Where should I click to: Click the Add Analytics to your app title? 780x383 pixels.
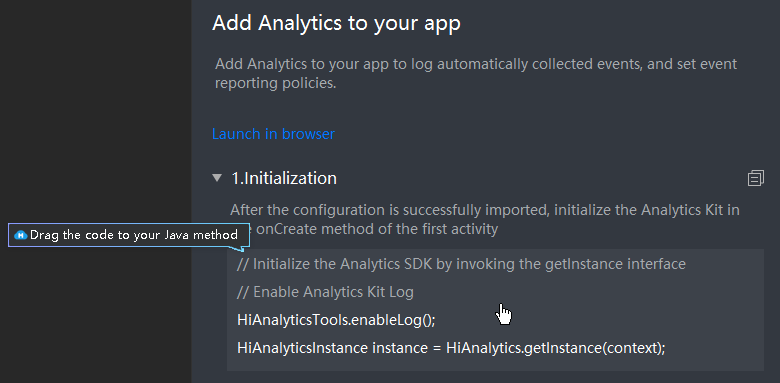click(x=336, y=23)
